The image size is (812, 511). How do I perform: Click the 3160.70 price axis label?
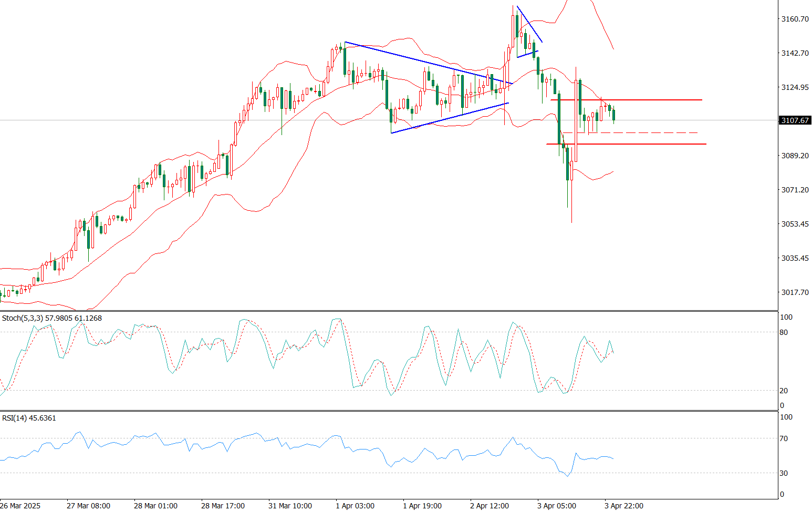tap(795, 19)
